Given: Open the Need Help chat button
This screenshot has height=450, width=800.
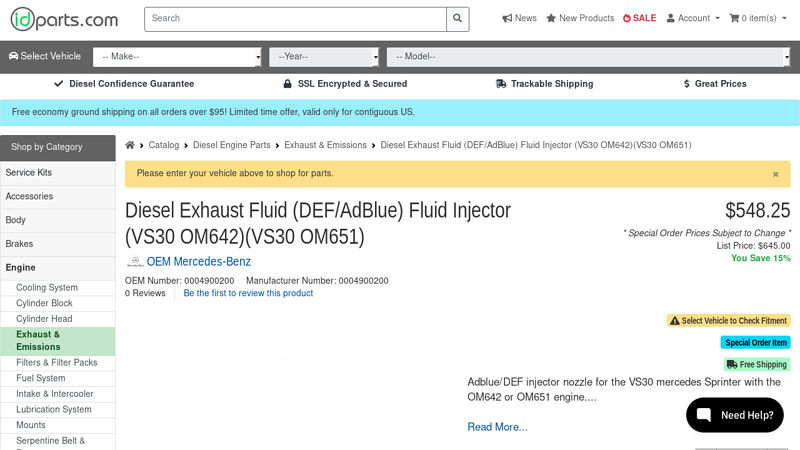Looking at the screenshot, I should click(735, 415).
